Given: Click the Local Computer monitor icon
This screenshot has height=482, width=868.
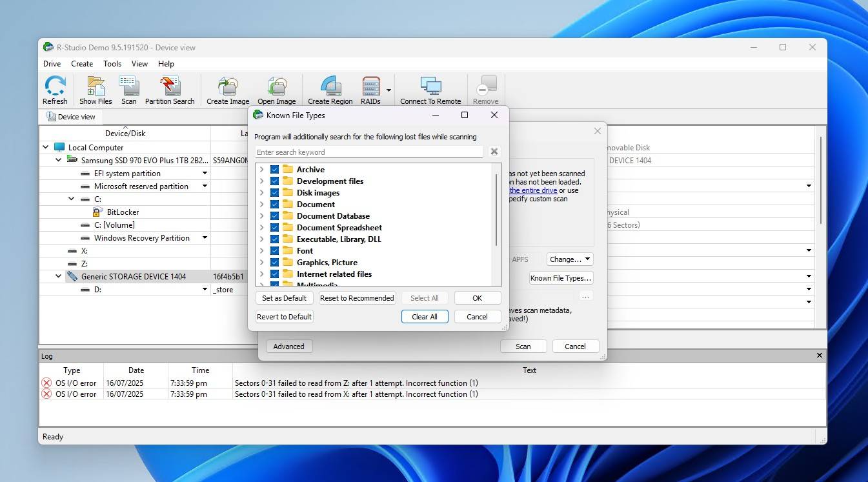Looking at the screenshot, I should click(59, 147).
